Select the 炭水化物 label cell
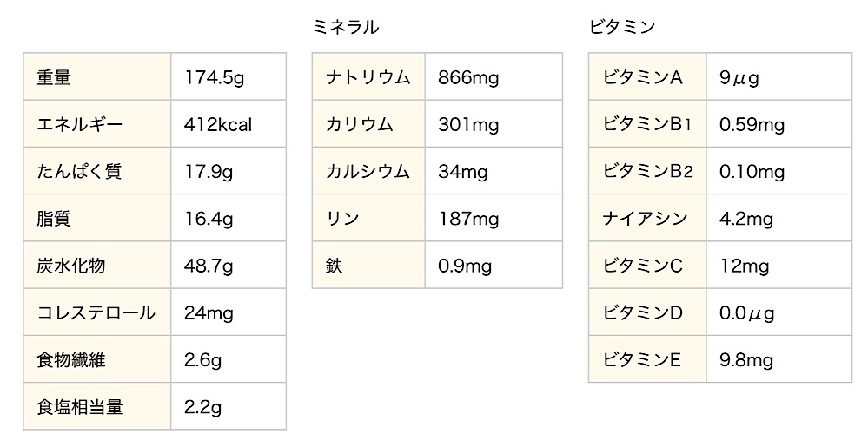This screenshot has height=447, width=868. point(96,265)
